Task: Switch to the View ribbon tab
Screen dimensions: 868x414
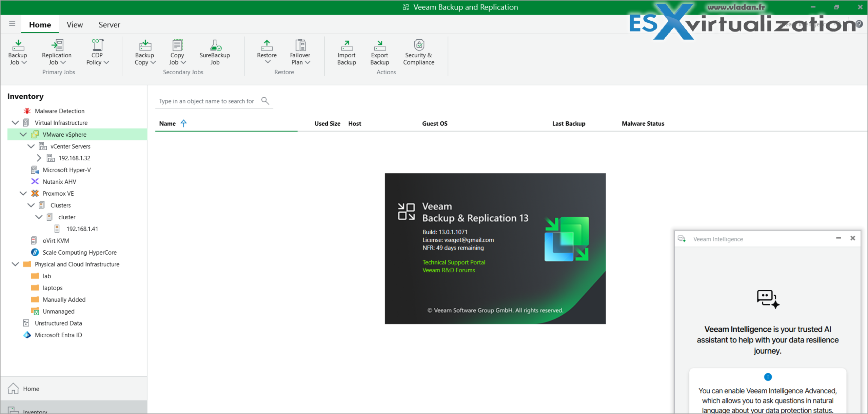Action: pos(75,24)
